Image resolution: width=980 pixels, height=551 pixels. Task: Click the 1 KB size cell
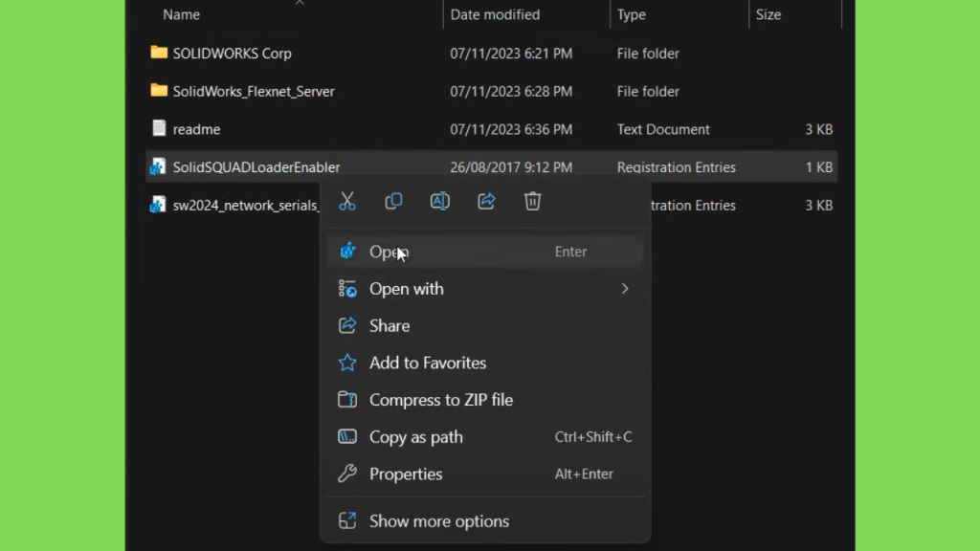819,167
